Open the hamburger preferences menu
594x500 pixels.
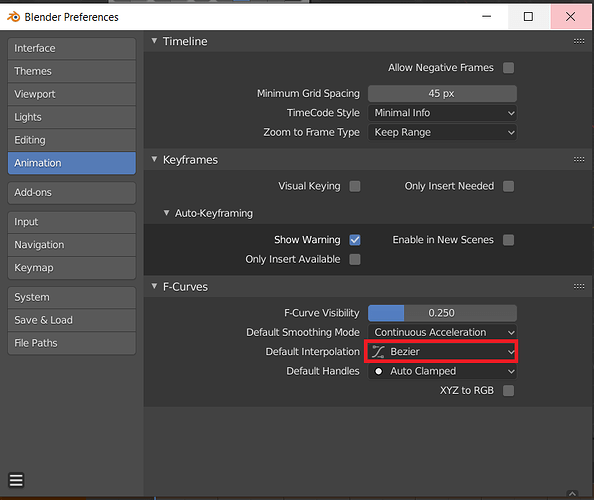[16, 480]
